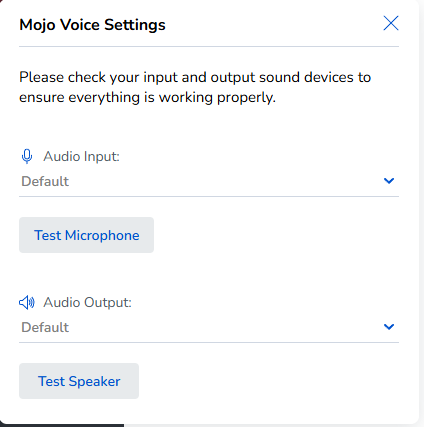Click the word Default under Audio Output

(x=45, y=327)
